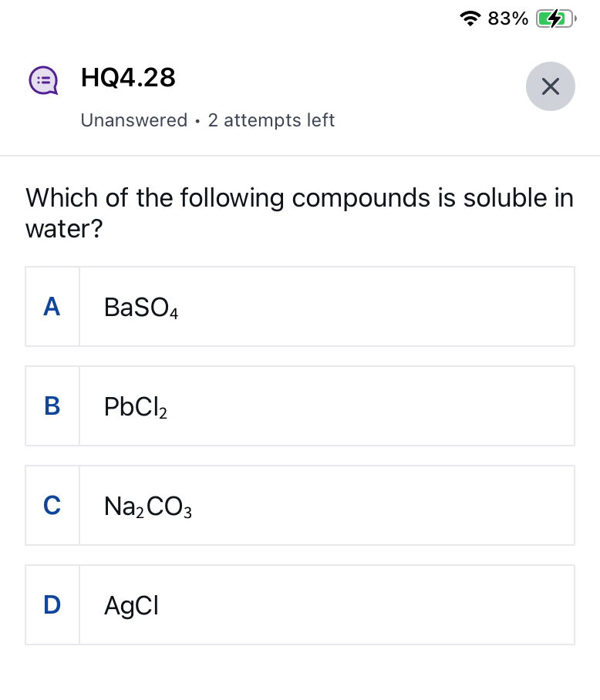Click the 83% battery percentage indicator

point(507,18)
